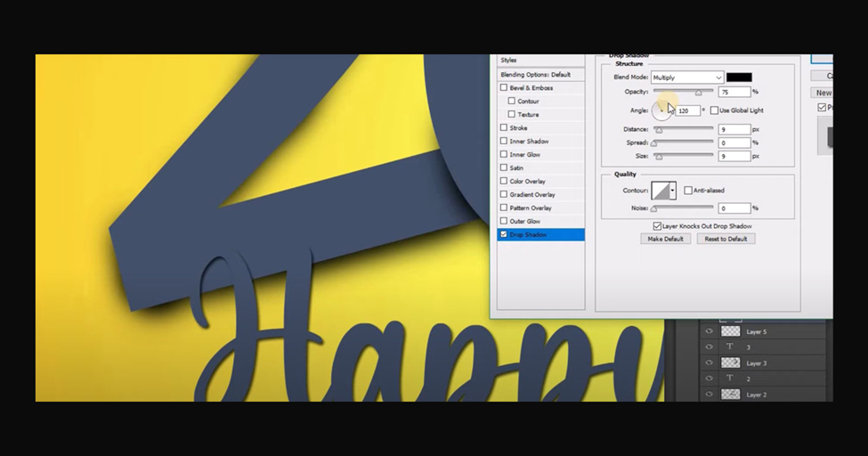
Task: Select the Layer 3 thumbnail
Action: click(731, 362)
